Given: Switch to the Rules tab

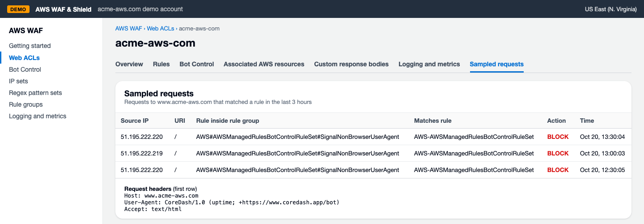Looking at the screenshot, I should 161,64.
